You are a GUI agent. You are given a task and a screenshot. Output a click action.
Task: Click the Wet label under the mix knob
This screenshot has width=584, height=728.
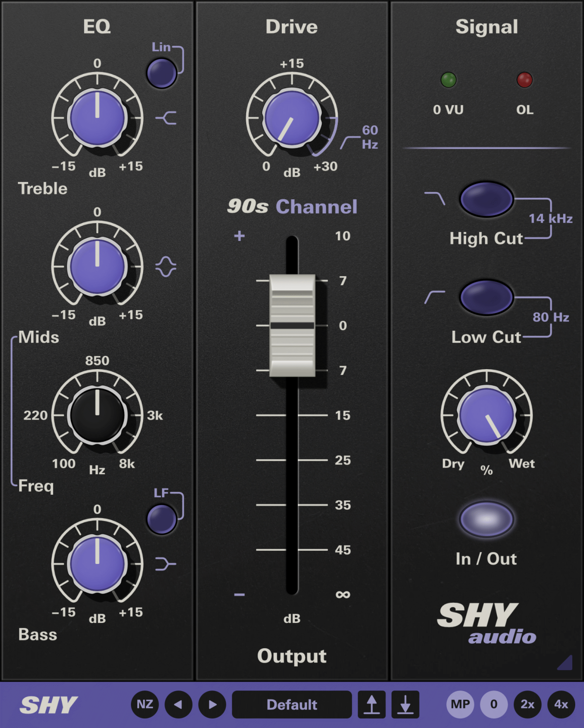(x=522, y=464)
